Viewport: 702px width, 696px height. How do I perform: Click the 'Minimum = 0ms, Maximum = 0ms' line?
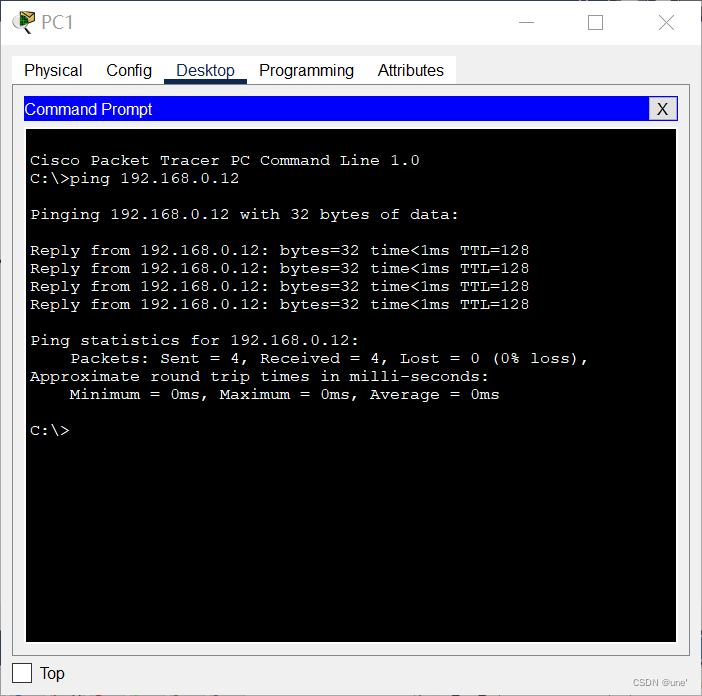[x=284, y=395]
